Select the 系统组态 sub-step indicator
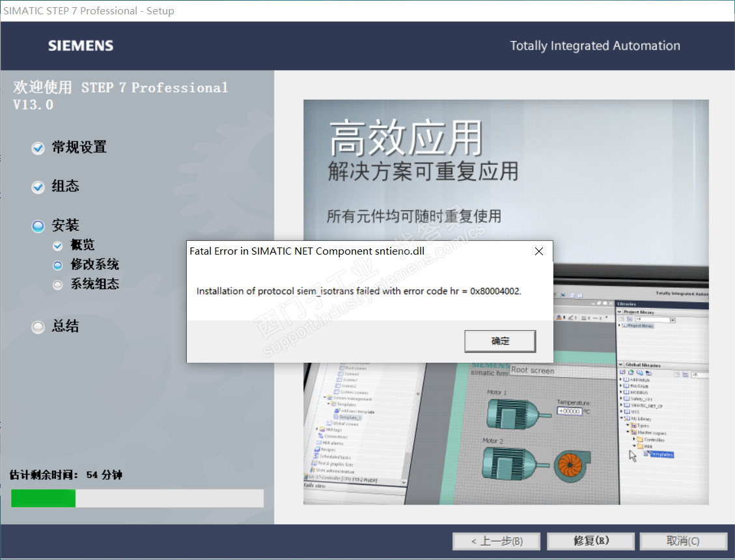This screenshot has width=735, height=560. 58,285
